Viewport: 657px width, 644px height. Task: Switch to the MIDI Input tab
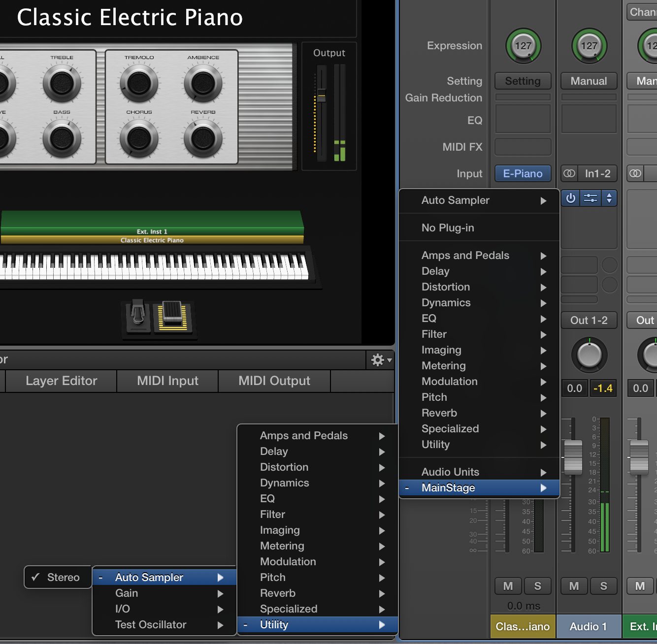point(167,381)
